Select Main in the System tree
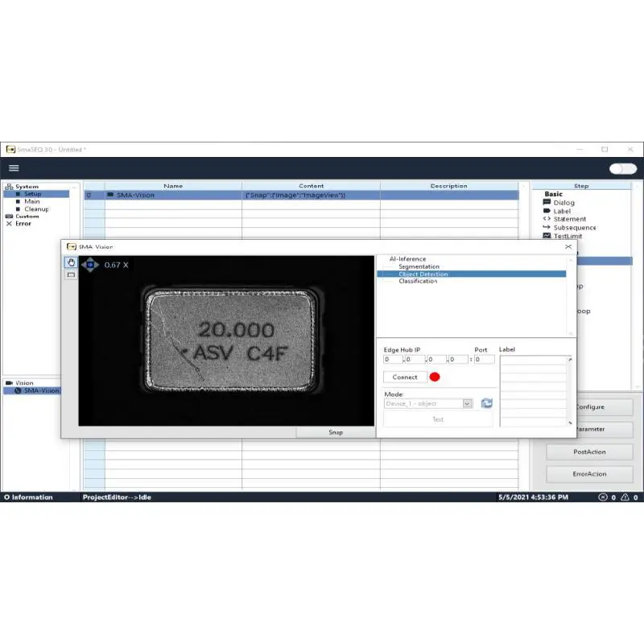 (x=32, y=201)
